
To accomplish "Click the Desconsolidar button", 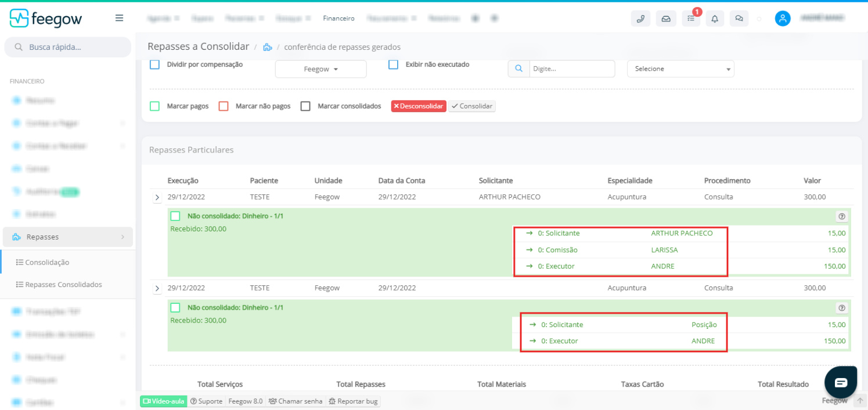I will point(419,106).
